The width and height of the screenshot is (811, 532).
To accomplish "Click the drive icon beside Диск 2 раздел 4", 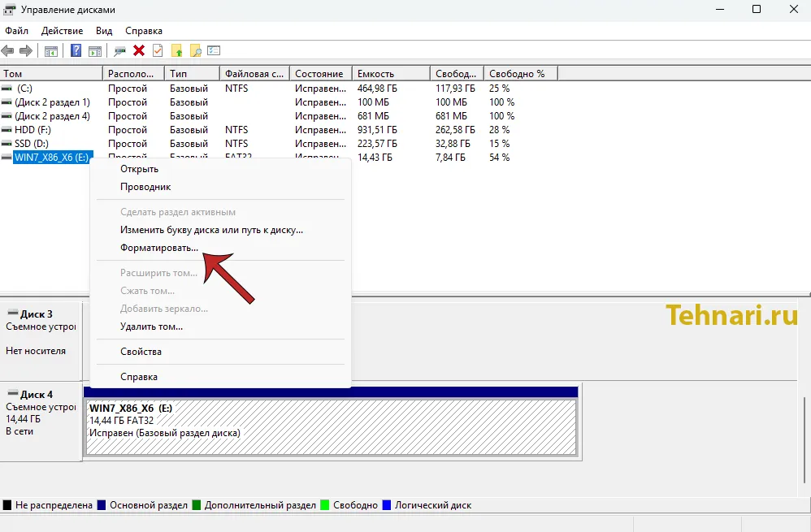I will (x=7, y=116).
